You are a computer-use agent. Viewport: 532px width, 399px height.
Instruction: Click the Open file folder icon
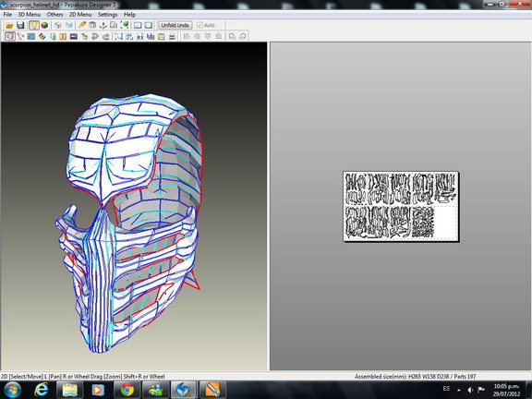9,25
